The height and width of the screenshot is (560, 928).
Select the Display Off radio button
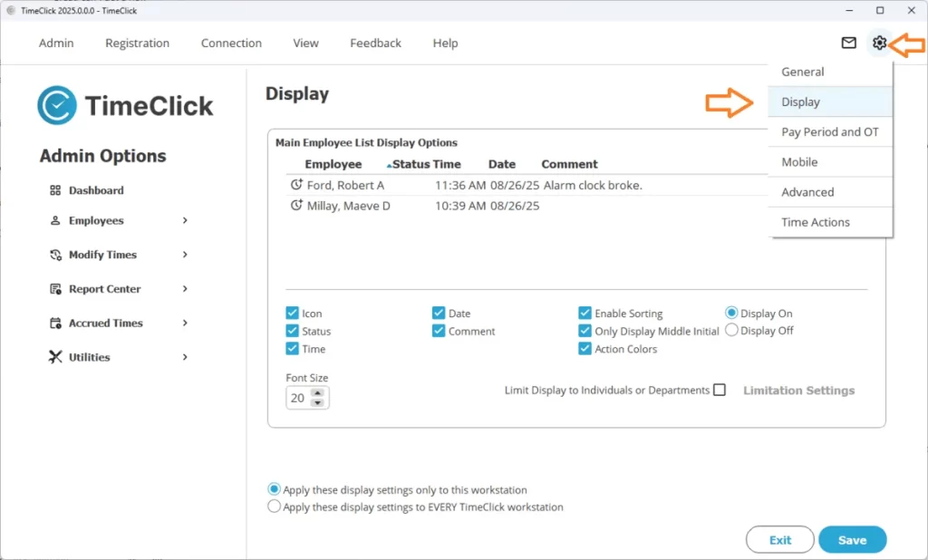tap(731, 331)
